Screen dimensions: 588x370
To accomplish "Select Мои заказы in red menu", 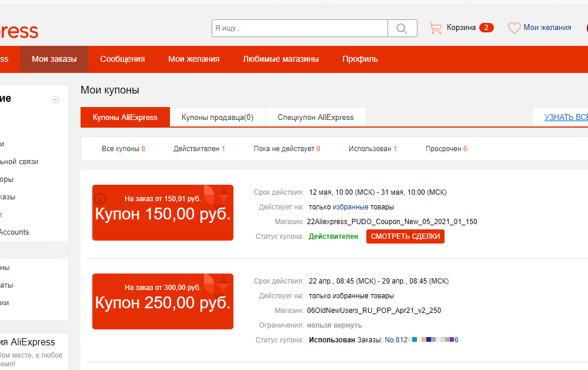I will pyautogui.click(x=54, y=59).
